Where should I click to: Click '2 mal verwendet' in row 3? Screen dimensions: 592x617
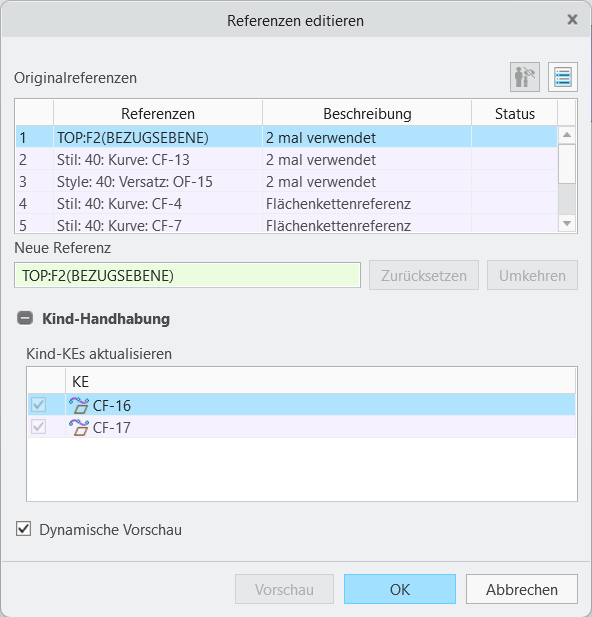click(x=321, y=181)
